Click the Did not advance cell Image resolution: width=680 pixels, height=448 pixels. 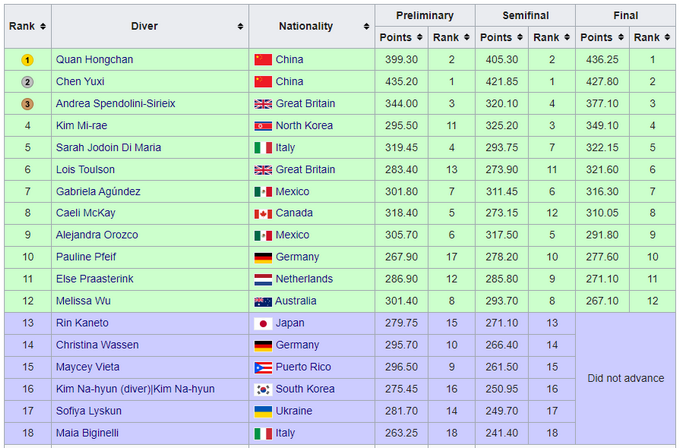pyautogui.click(x=625, y=378)
